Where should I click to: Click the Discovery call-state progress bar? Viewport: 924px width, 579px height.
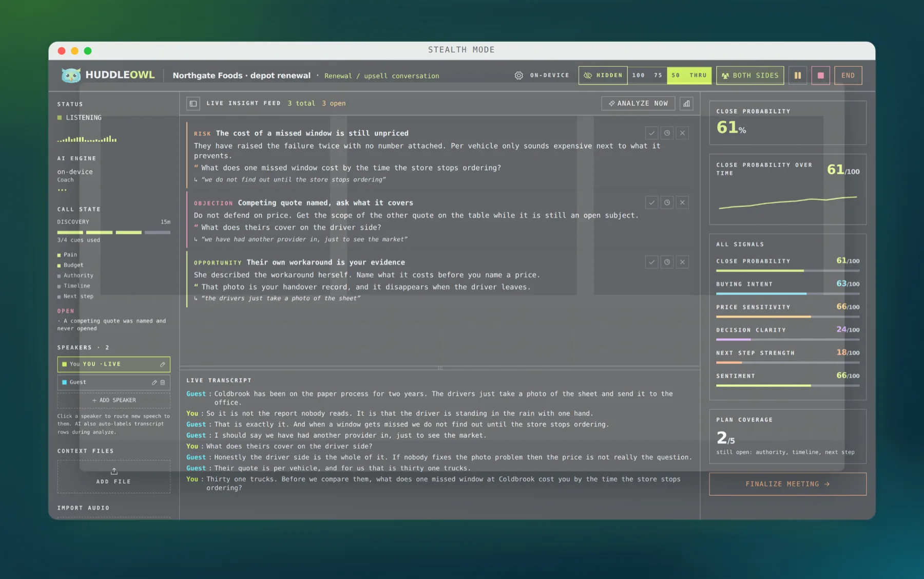pos(114,232)
